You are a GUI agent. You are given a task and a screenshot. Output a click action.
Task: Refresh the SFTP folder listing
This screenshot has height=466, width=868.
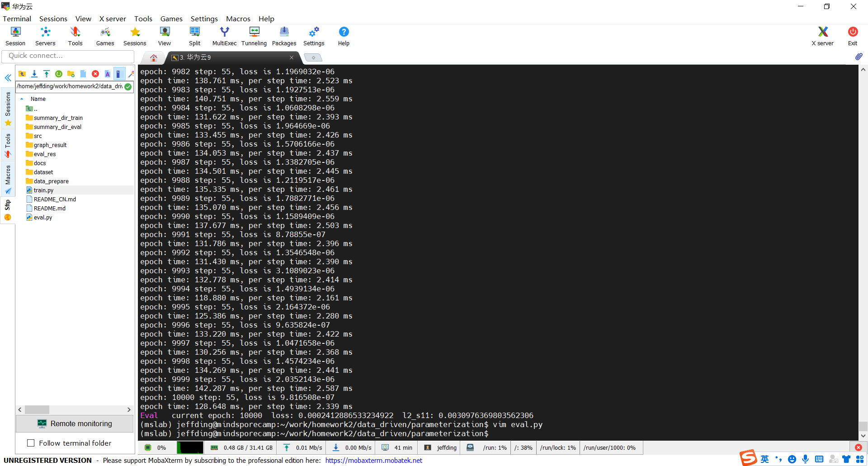pyautogui.click(x=59, y=74)
